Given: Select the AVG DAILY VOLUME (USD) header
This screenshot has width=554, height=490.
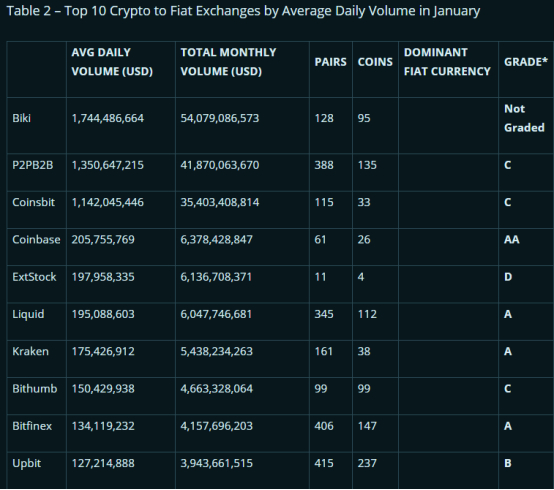Looking at the screenshot, I should click(112, 62).
